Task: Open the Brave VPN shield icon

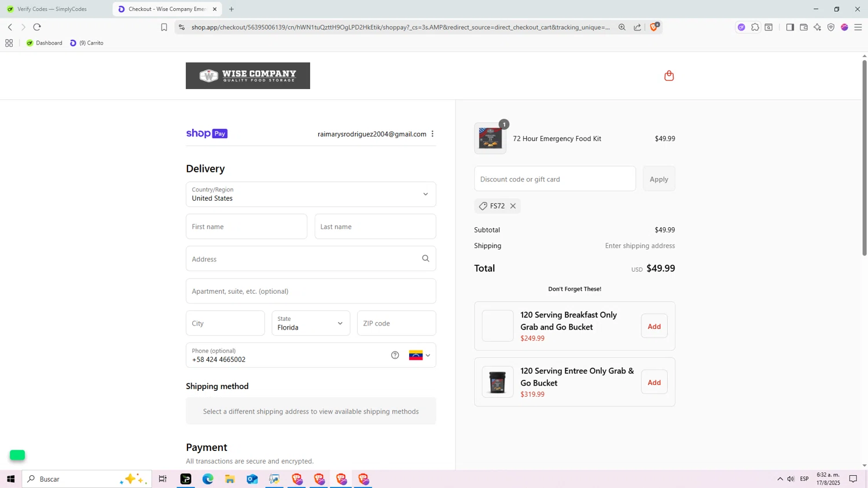Action: [831, 27]
